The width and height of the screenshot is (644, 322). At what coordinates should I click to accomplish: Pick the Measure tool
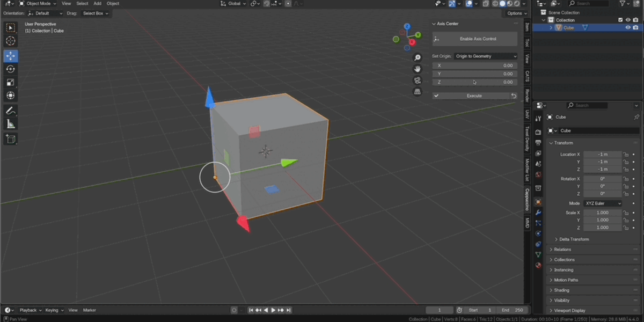click(x=11, y=125)
